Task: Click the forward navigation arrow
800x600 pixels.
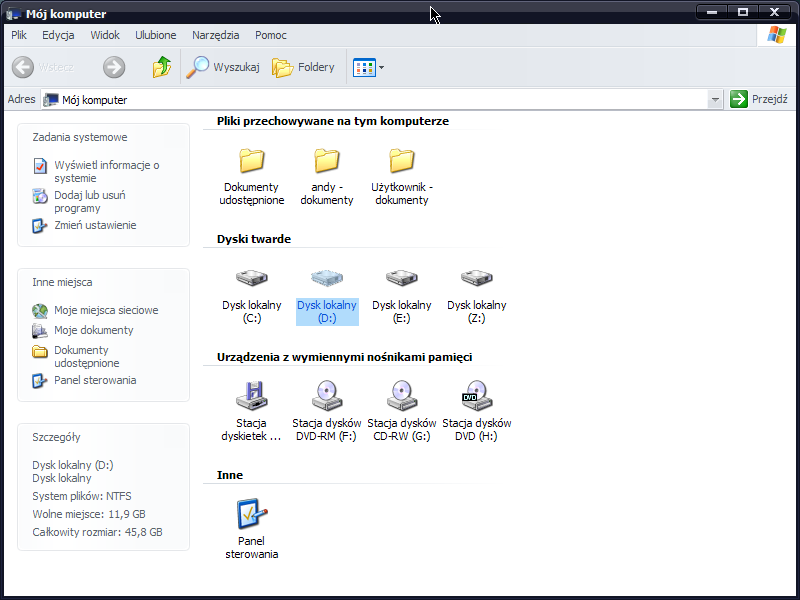Action: pyautogui.click(x=114, y=67)
